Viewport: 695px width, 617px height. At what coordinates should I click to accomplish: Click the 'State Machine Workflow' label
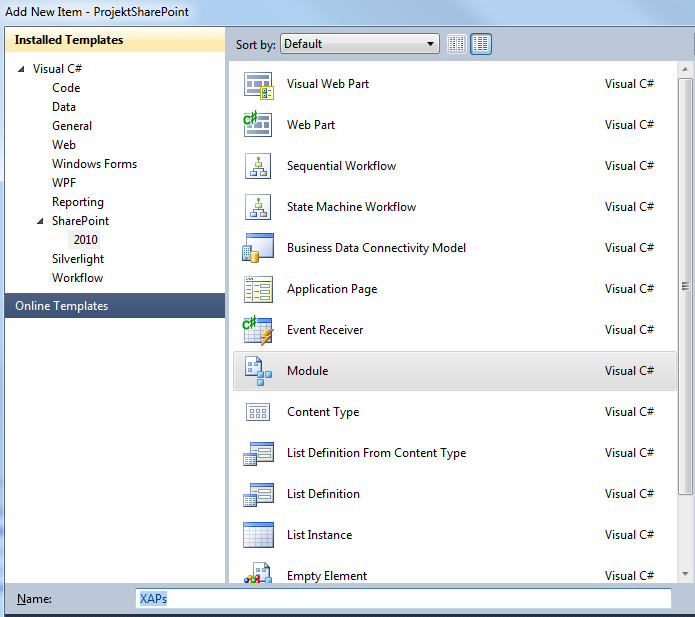coord(351,207)
